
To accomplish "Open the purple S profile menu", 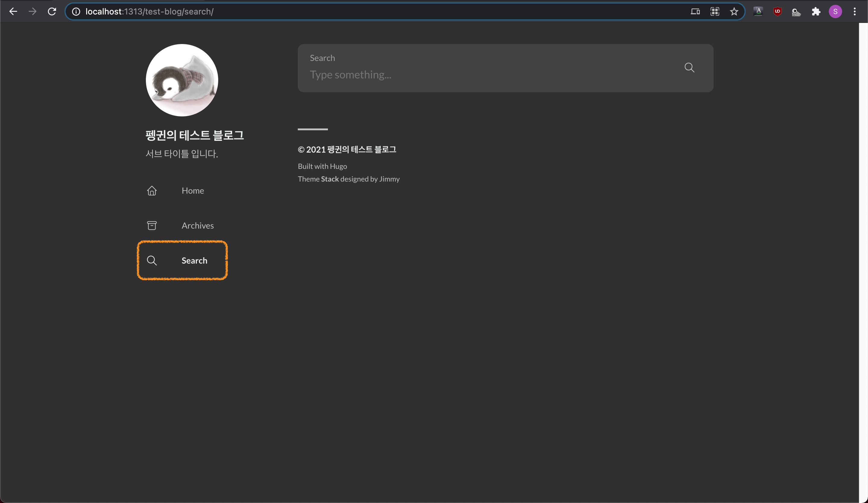I will click(835, 12).
